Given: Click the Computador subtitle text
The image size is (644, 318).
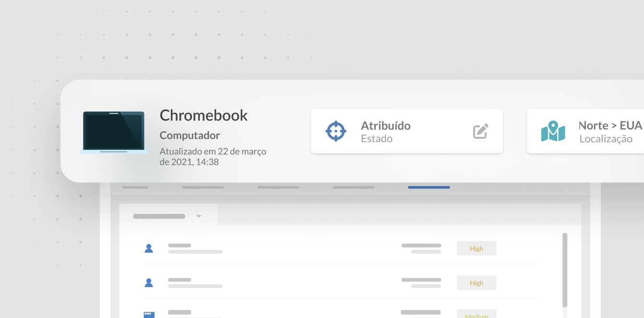Looking at the screenshot, I should click(190, 135).
